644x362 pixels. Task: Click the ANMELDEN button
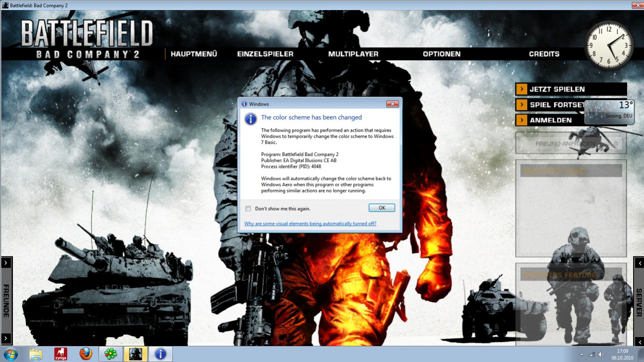(x=550, y=120)
